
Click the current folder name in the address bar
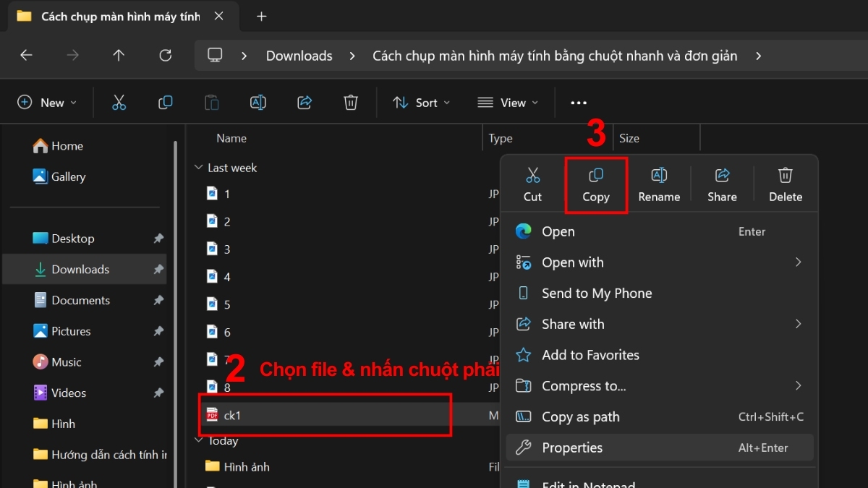click(555, 56)
